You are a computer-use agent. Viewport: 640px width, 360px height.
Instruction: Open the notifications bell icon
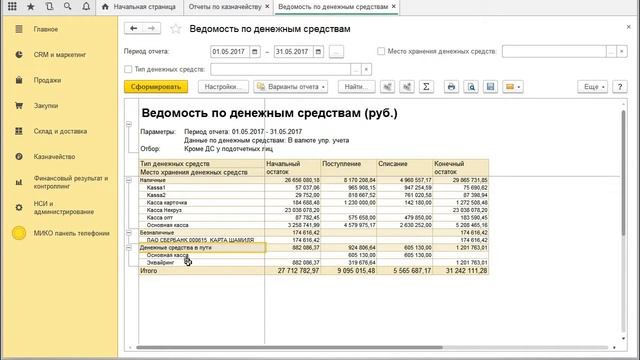pyautogui.click(x=86, y=7)
